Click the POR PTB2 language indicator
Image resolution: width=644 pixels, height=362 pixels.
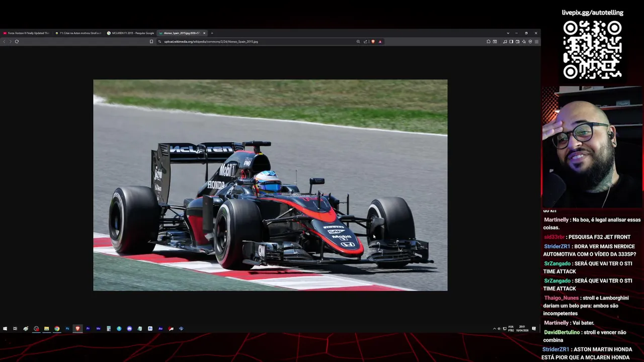point(511,328)
